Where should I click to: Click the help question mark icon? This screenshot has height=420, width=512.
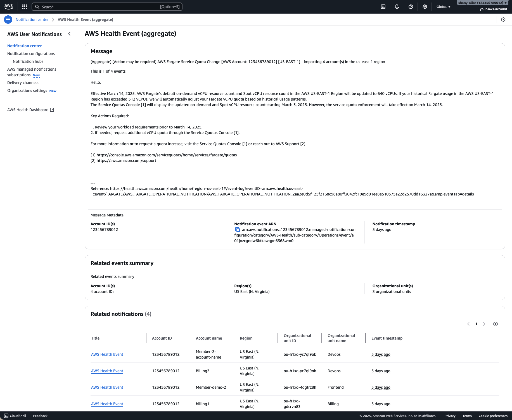[x=411, y=6]
